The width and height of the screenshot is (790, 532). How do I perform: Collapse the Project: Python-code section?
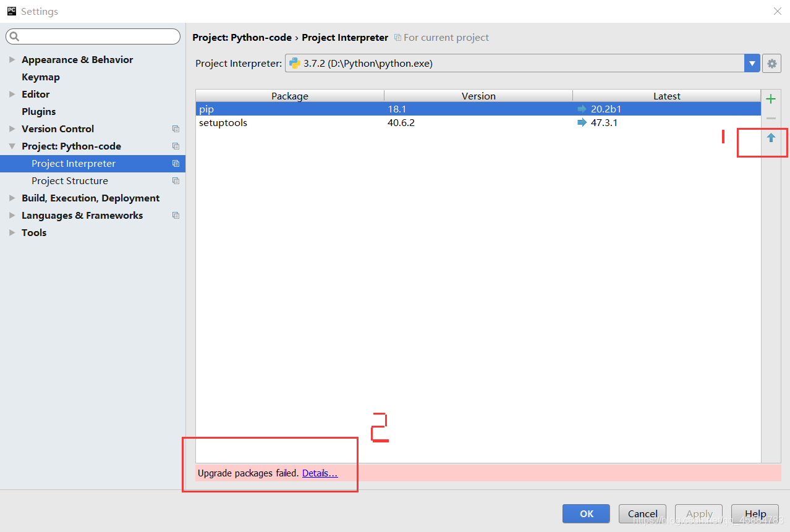pyautogui.click(x=12, y=146)
